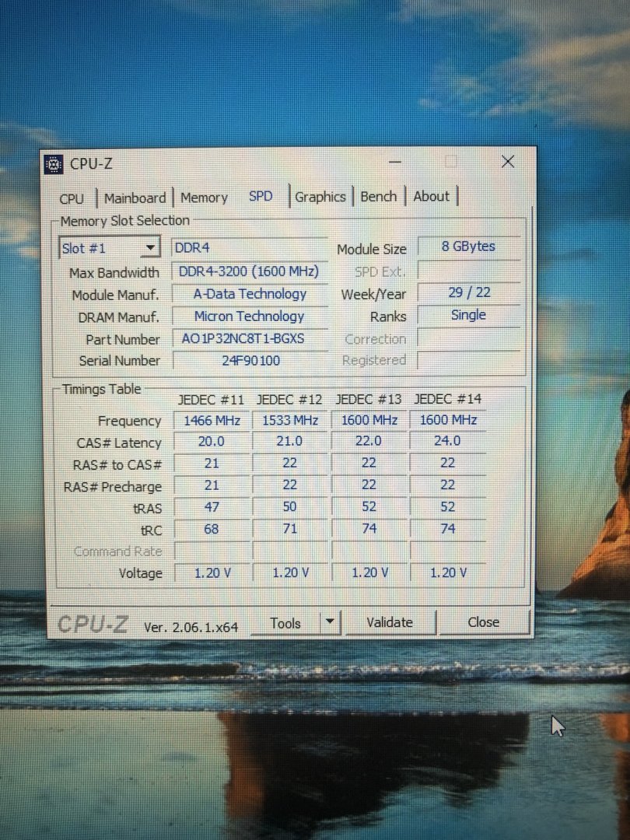The height and width of the screenshot is (840, 630).
Task: Select the JEDEC #11 RAS# to CAS# value 21
Action: 212,464
